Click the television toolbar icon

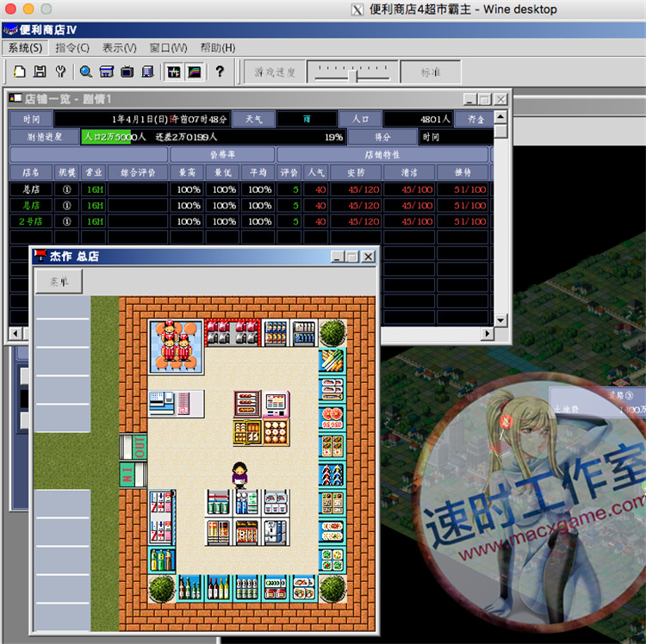click(x=127, y=72)
